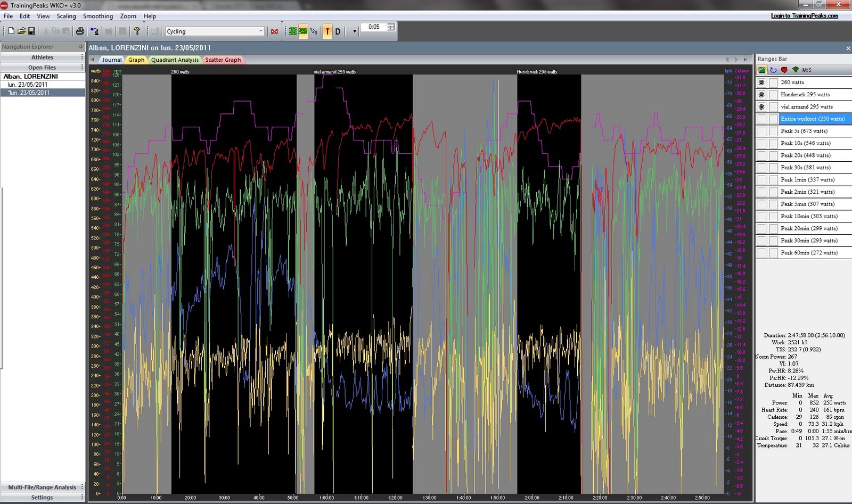Toggle the highlighted green graph toolbar icon
The width and height of the screenshot is (852, 504).
[303, 31]
